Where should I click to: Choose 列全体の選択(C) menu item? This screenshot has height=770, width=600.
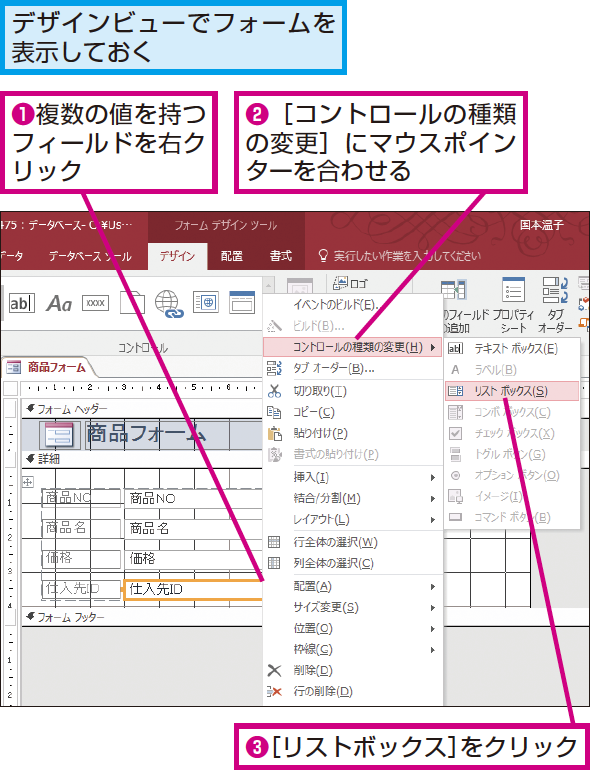(x=353, y=563)
